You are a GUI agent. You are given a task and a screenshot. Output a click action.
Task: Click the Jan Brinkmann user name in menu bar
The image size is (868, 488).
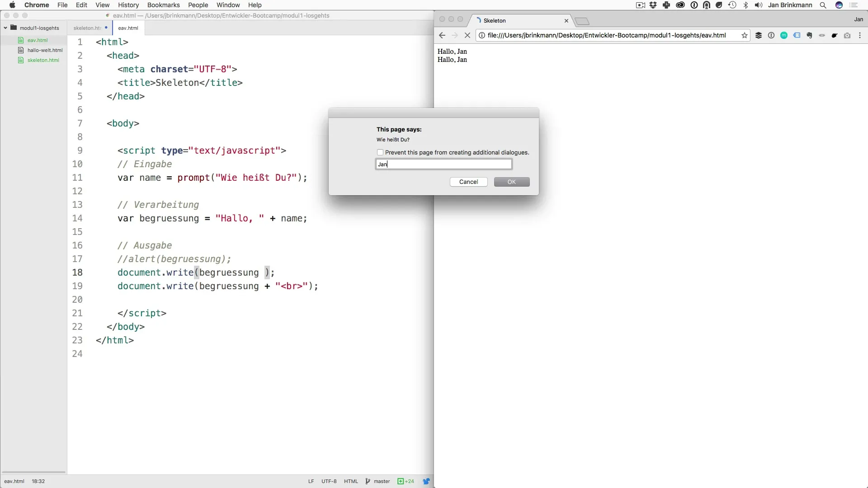pyautogui.click(x=790, y=5)
